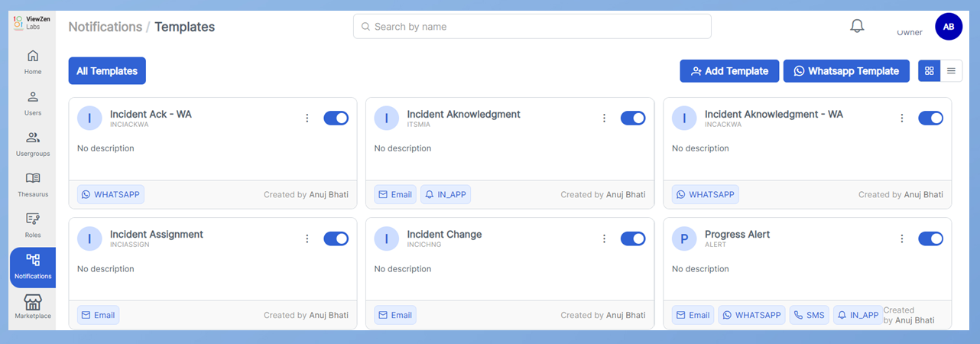Open three-dot menu for Incident Aknowledgment

[604, 118]
